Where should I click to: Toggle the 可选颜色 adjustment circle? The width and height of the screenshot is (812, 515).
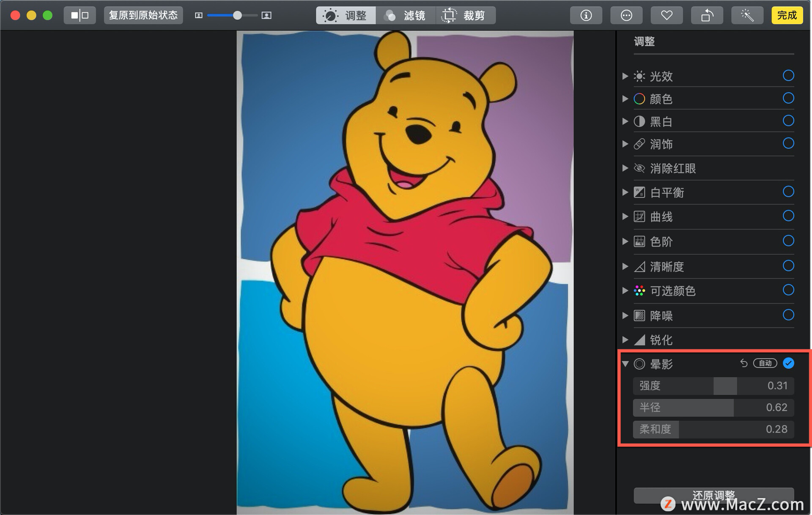788,290
